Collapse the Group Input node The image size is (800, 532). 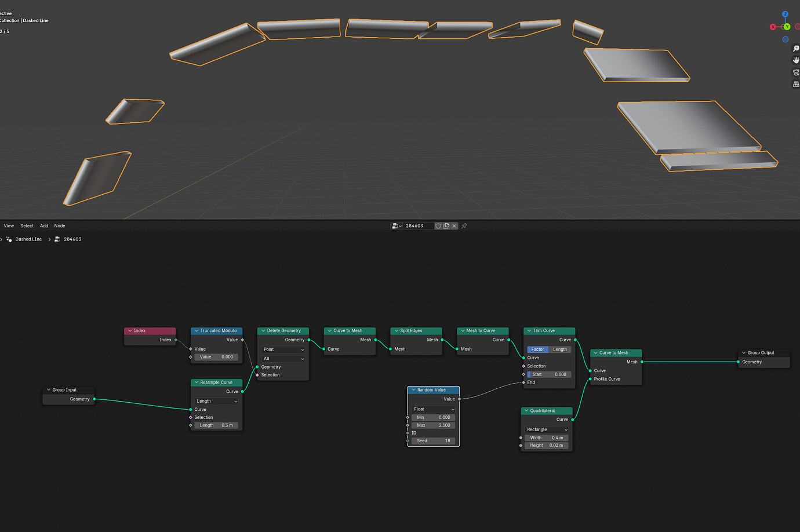pos(49,390)
